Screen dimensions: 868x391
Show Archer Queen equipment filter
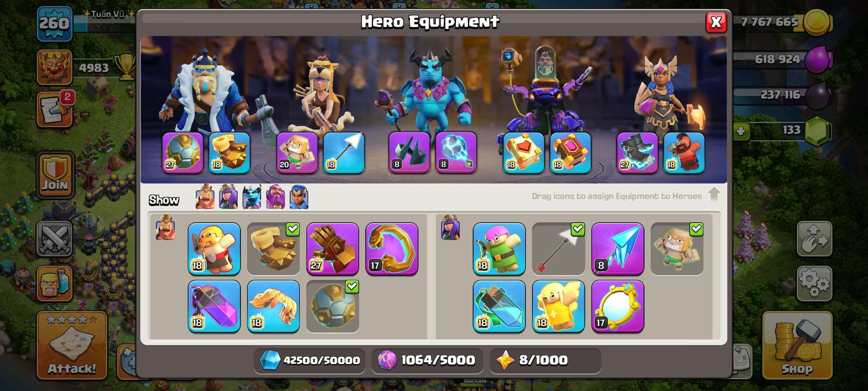pyautogui.click(x=229, y=197)
